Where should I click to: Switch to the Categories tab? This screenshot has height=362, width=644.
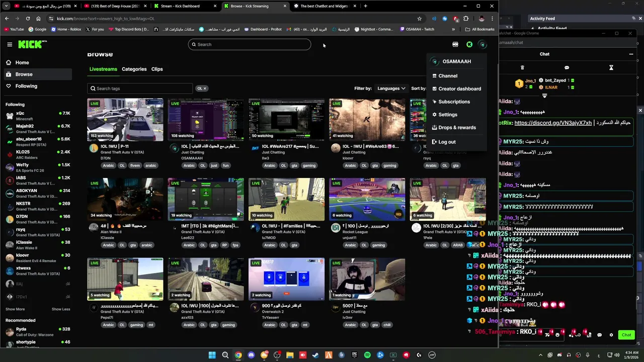[134, 69]
